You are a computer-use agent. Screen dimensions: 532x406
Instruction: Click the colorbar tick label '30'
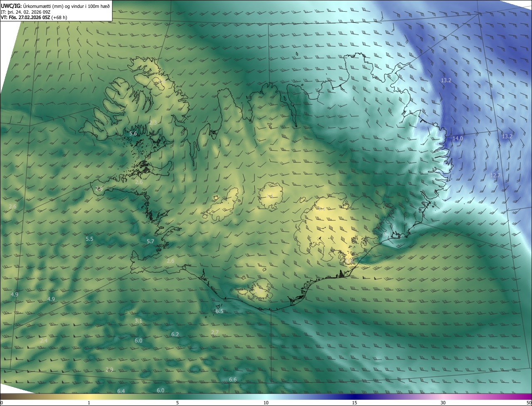pos(443,403)
